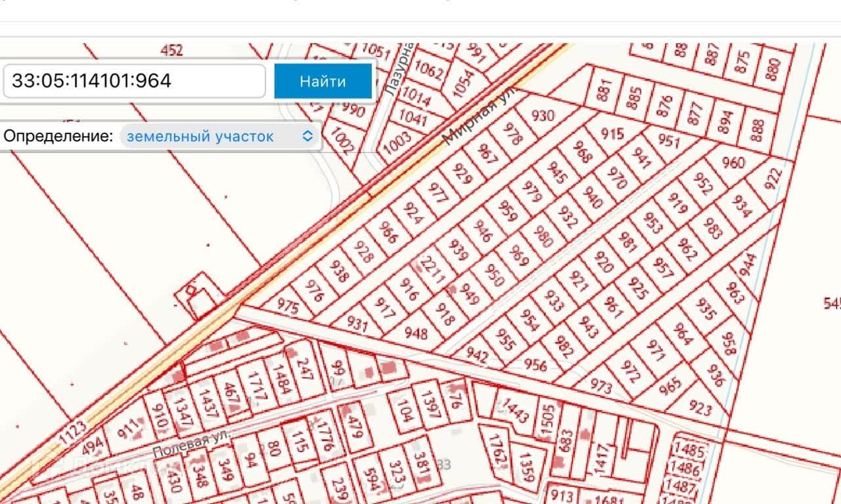Click parcel 964 on the map
Image resolution: width=841 pixels, height=504 pixels.
[x=683, y=334]
